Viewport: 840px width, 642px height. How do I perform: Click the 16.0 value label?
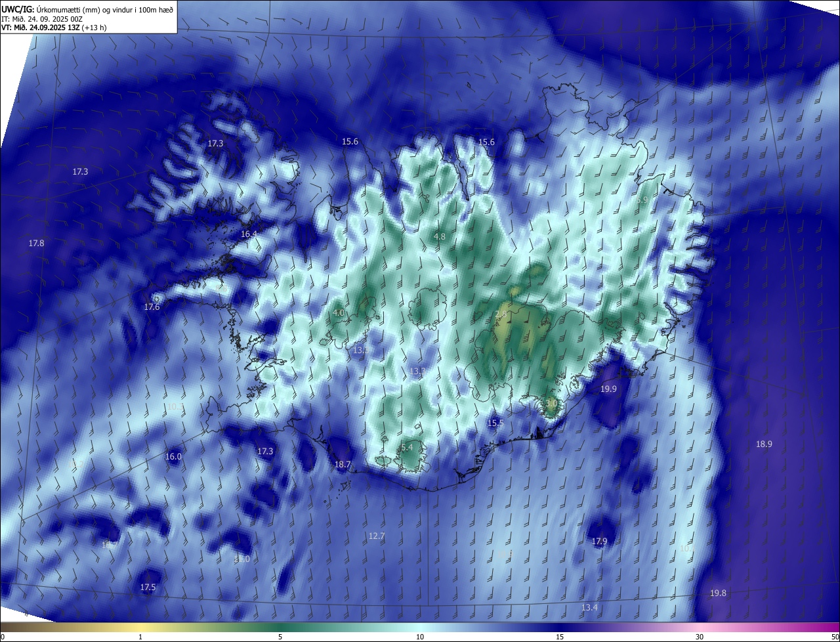(173, 457)
